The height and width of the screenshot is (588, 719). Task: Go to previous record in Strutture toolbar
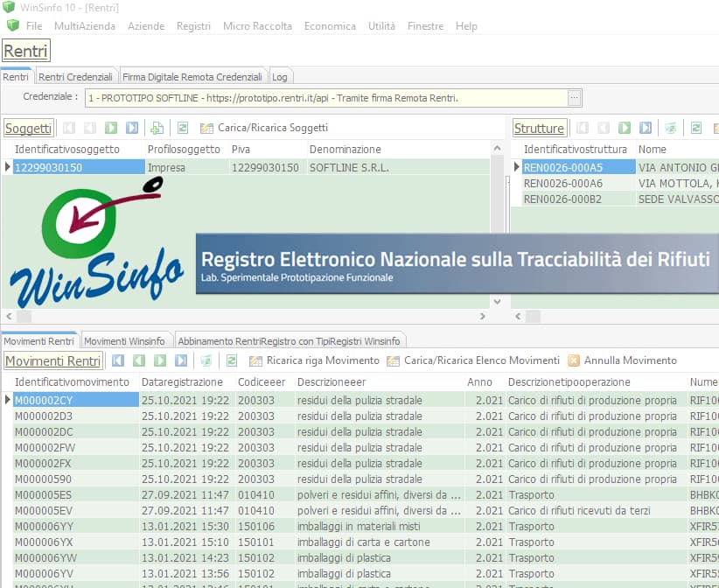point(604,128)
